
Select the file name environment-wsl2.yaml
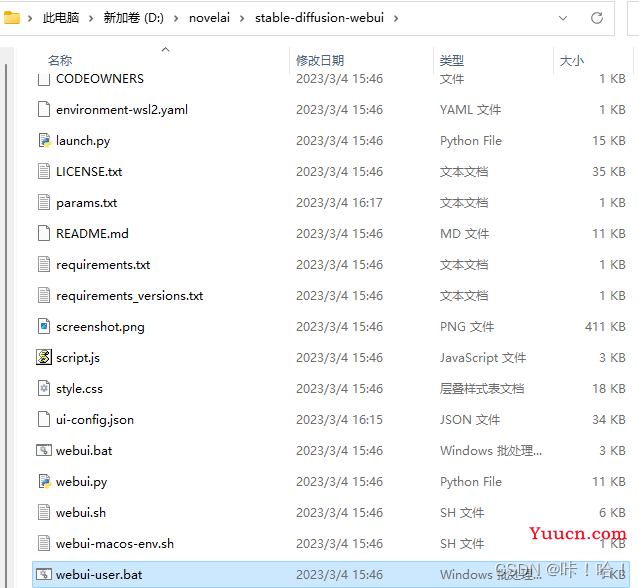[x=122, y=110]
